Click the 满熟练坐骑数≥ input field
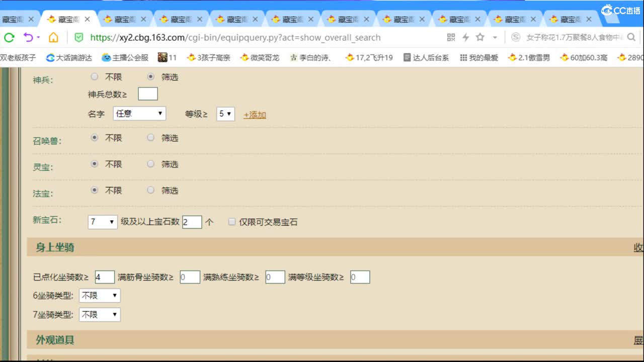 [275, 277]
